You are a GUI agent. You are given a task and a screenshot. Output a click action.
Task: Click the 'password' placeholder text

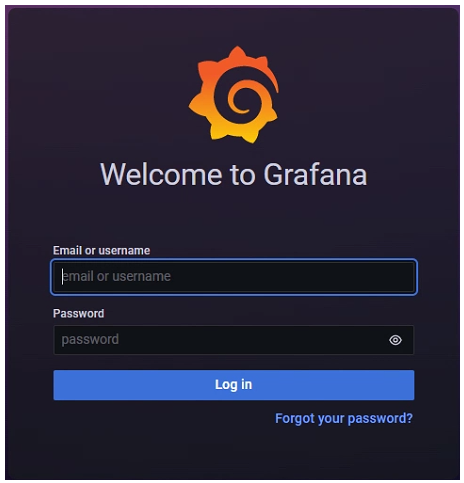[90, 340]
